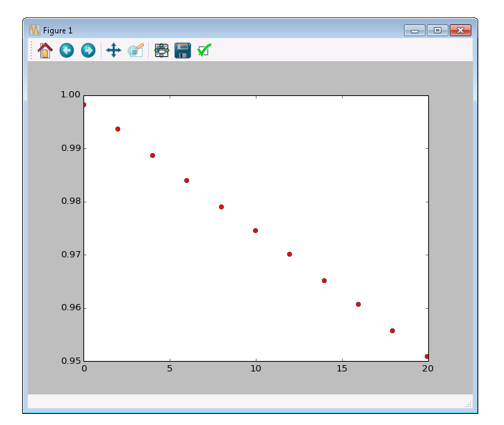Click the x-axis label 15
This screenshot has height=425, width=504.
click(342, 369)
